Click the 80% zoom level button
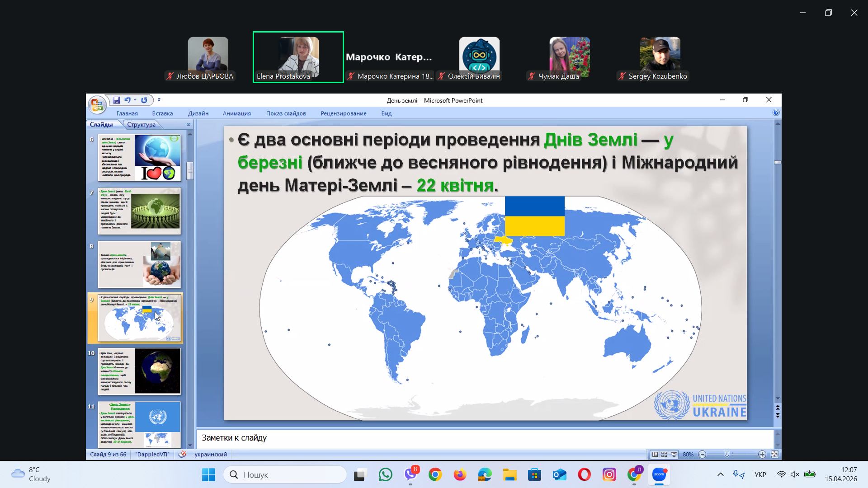Screen dimensions: 868x488 [688, 454]
